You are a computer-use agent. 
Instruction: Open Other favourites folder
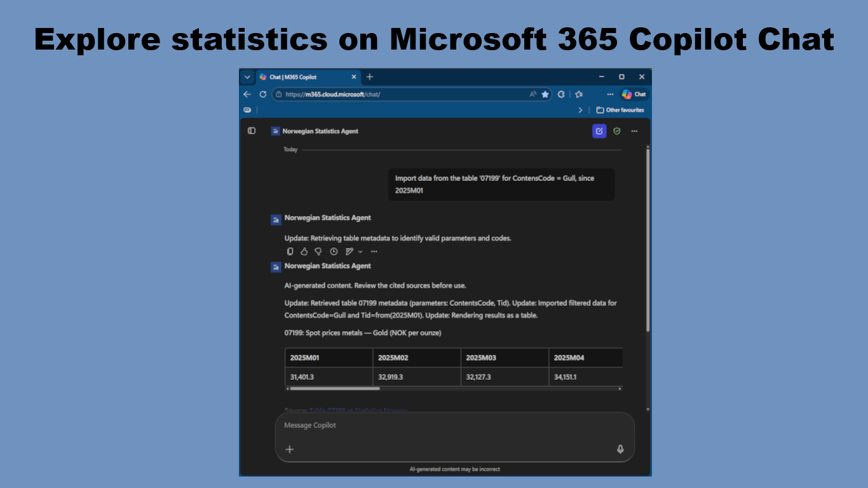(x=620, y=110)
